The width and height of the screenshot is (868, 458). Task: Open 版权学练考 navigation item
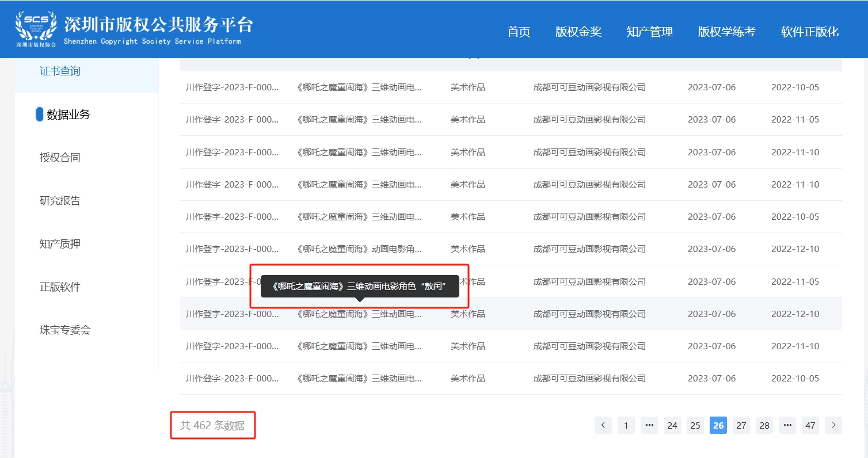pyautogui.click(x=726, y=32)
